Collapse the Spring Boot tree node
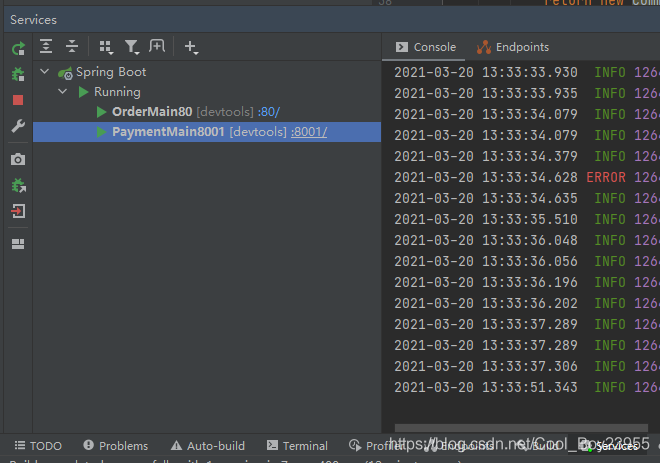Image resolution: width=660 pixels, height=463 pixels. tap(45, 72)
